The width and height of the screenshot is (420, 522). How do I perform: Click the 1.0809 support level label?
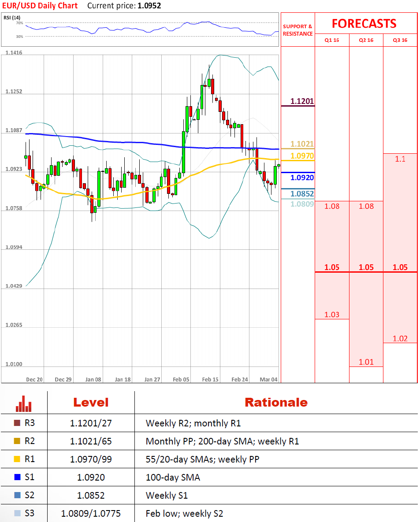click(302, 204)
